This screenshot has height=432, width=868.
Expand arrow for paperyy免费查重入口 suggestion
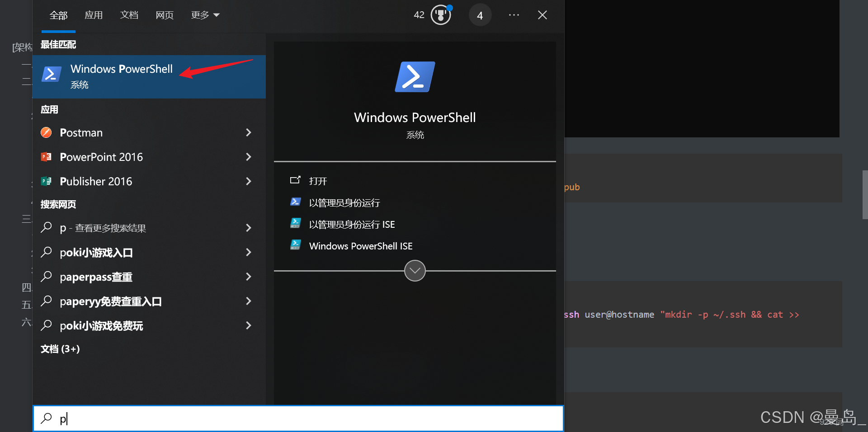[248, 301]
